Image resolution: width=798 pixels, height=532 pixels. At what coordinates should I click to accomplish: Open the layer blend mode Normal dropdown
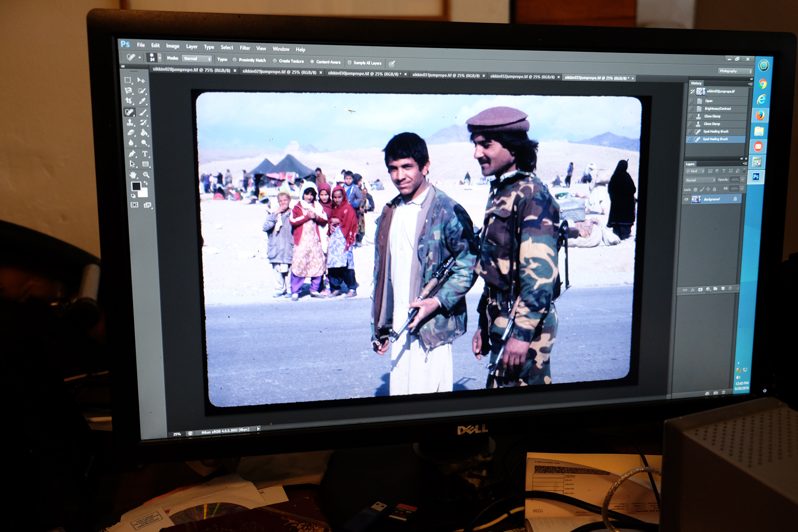700,180
